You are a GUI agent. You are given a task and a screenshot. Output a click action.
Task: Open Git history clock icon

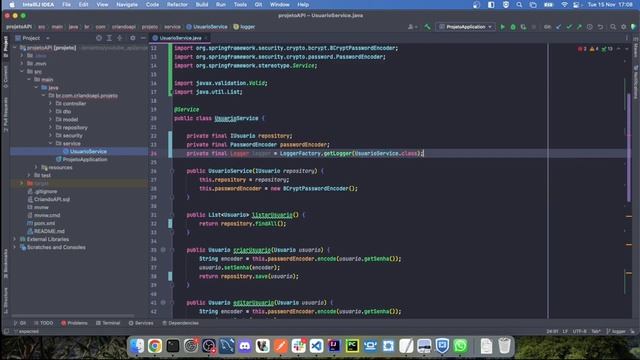tap(590, 27)
